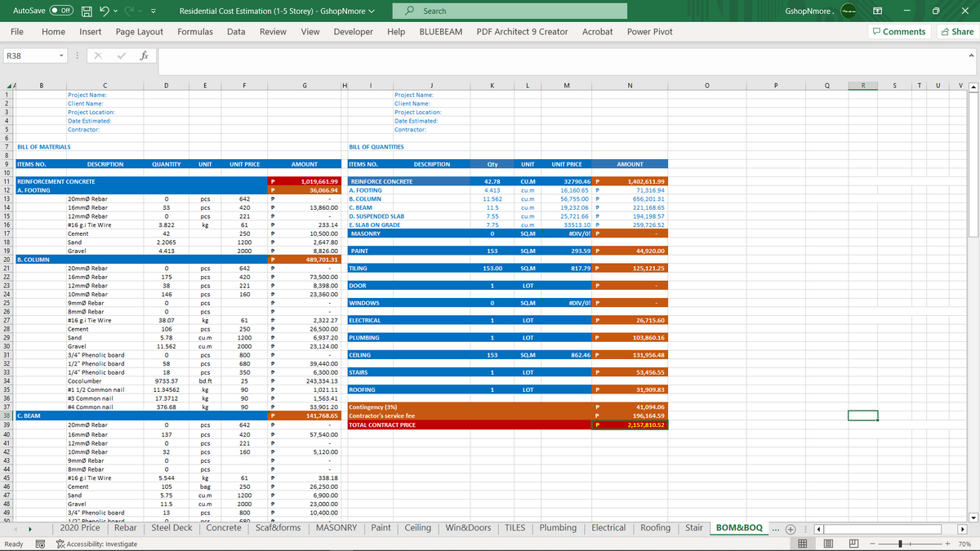Switch to the Steel Deck sheet
This screenshot has height=551, width=980.
[x=172, y=528]
